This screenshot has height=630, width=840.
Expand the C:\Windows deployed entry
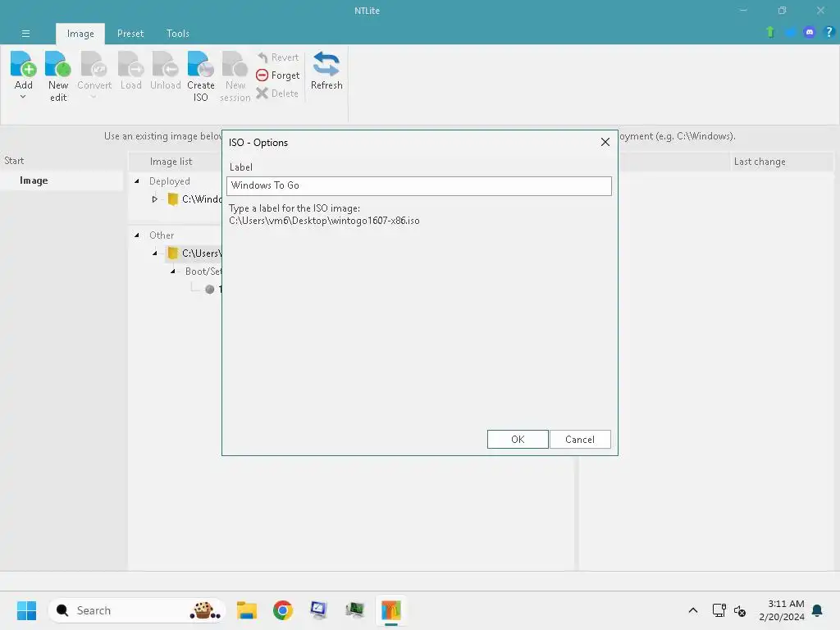tap(155, 199)
